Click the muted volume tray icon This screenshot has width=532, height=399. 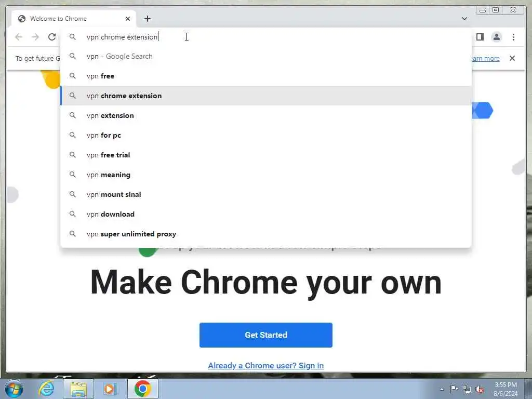coord(480,390)
